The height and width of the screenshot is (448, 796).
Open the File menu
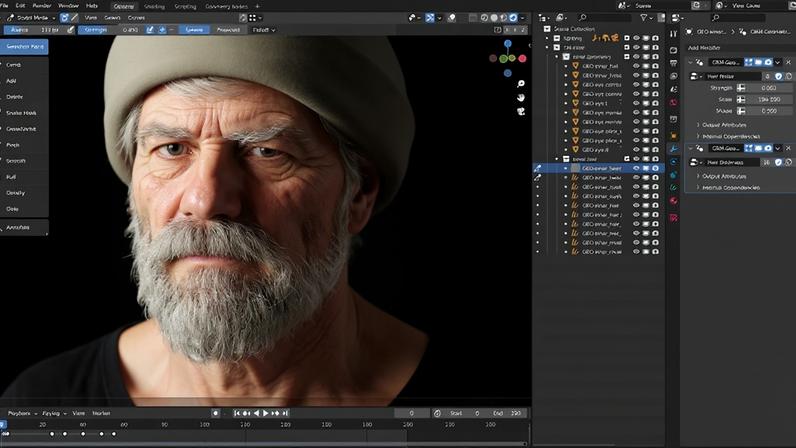5,6
